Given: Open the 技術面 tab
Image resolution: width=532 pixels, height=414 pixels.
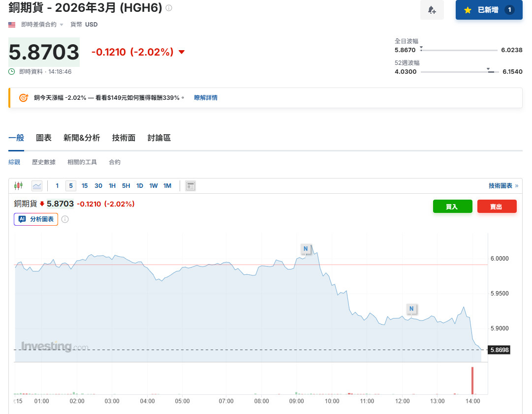Looking at the screenshot, I should 124,138.
